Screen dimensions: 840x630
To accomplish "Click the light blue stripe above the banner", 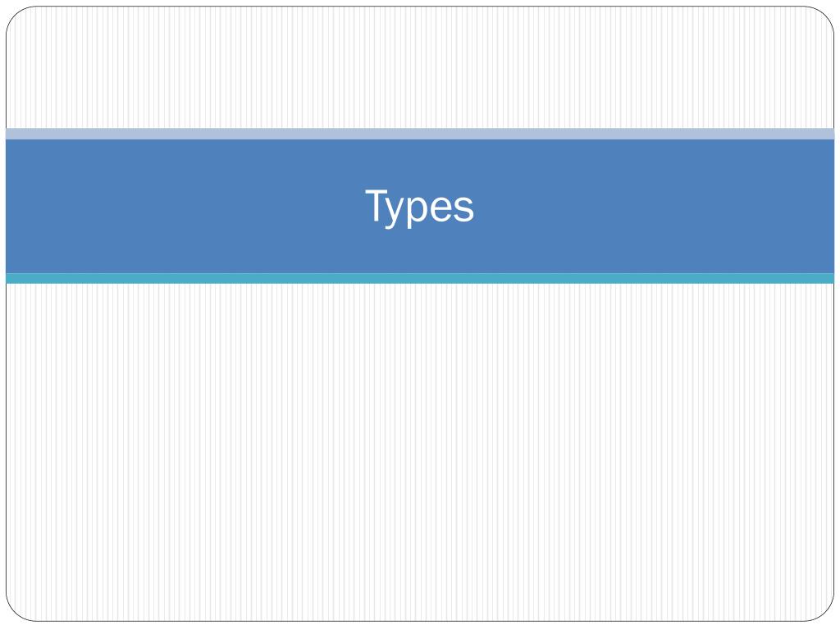I will [x=420, y=134].
